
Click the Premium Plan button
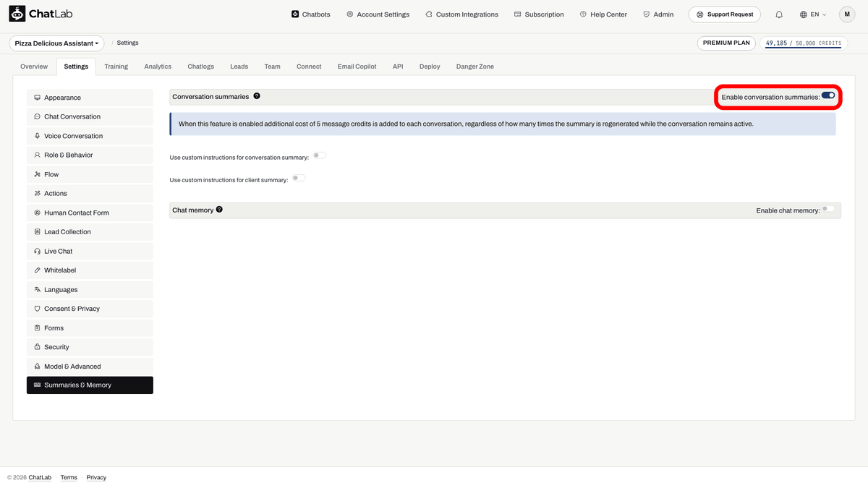(726, 43)
